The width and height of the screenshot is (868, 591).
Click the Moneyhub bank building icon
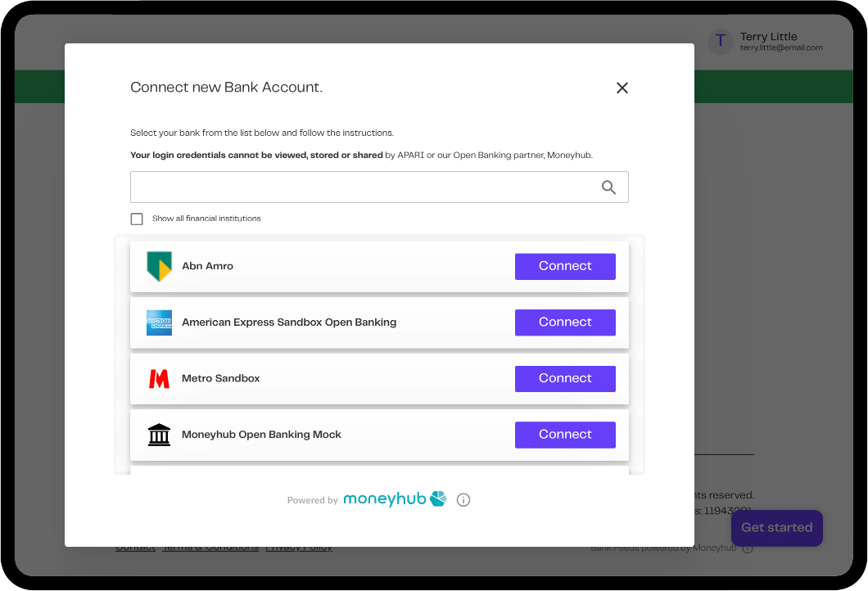(160, 435)
